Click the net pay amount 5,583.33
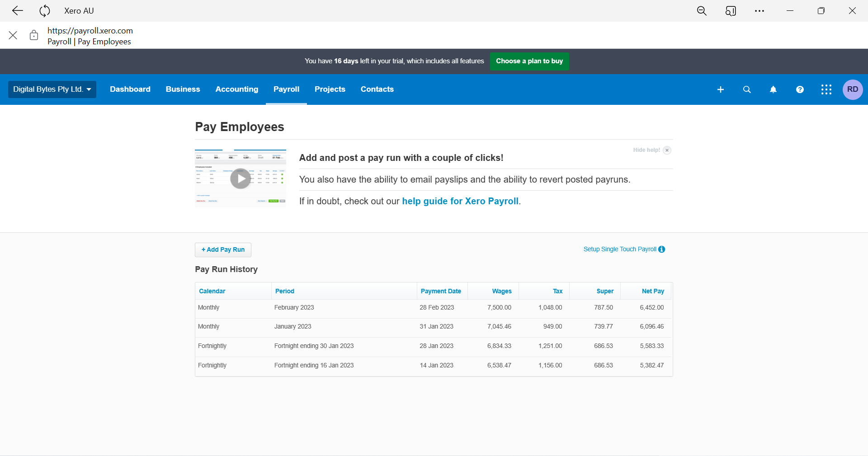Image resolution: width=868 pixels, height=456 pixels. tap(652, 346)
